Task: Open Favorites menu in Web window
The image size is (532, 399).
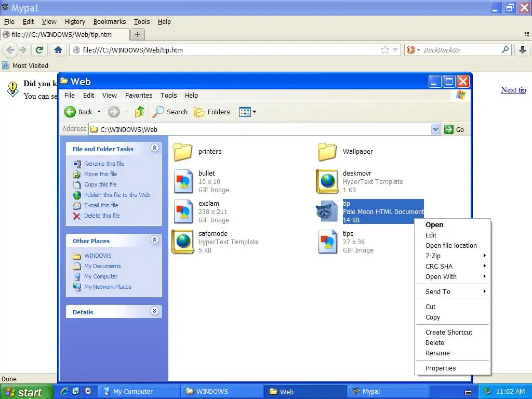Action: point(139,96)
